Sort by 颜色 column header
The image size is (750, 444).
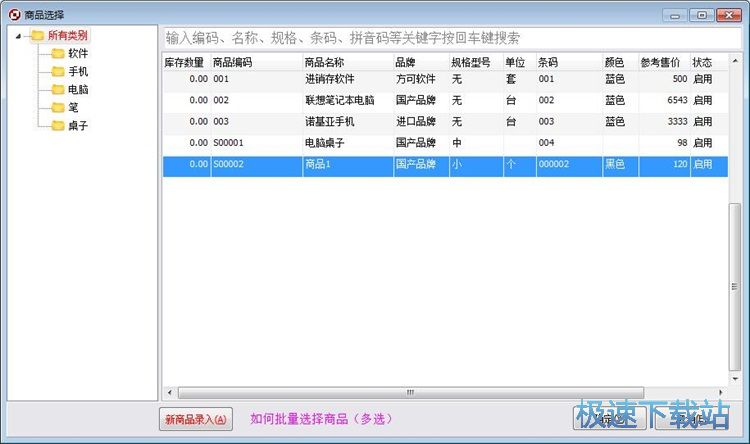[x=620, y=62]
